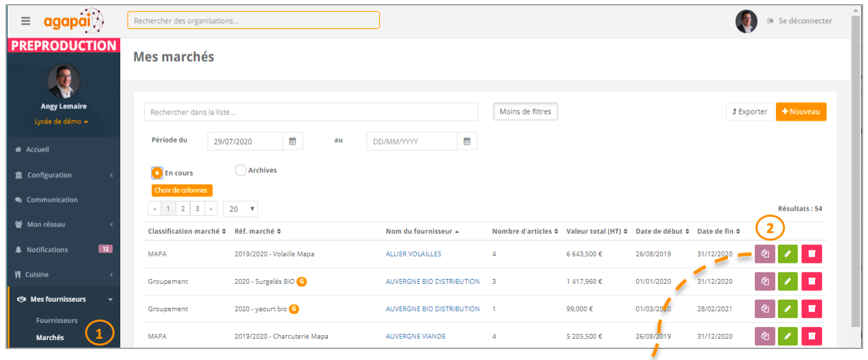Open the 20 per page dropdown
Image resolution: width=868 pixels, height=360 pixels.
coord(240,208)
